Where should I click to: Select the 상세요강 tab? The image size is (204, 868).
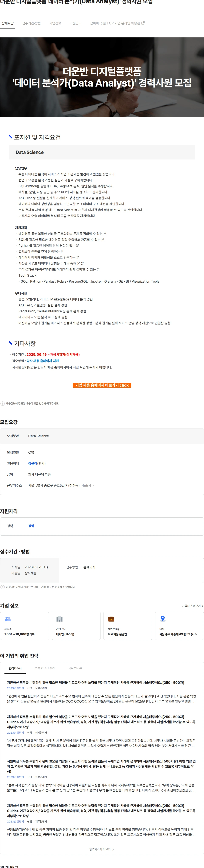coord(7,23)
